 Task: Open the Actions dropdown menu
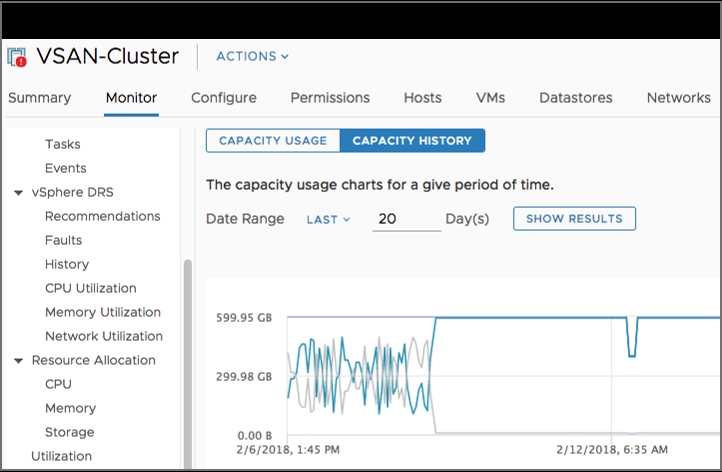click(252, 57)
